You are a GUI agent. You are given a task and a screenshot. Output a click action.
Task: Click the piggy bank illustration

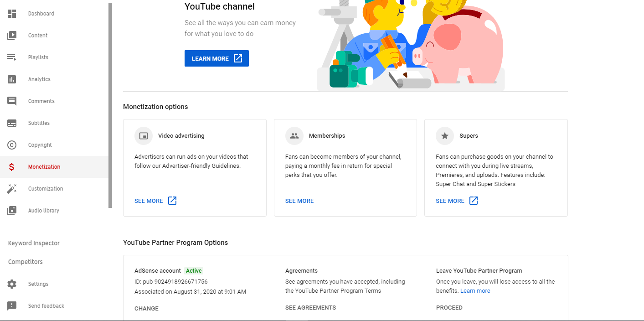point(458,46)
